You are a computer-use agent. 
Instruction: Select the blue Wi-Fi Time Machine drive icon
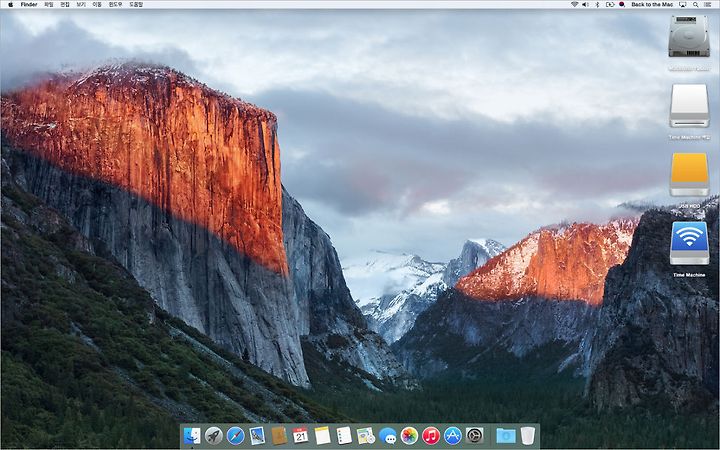(689, 243)
